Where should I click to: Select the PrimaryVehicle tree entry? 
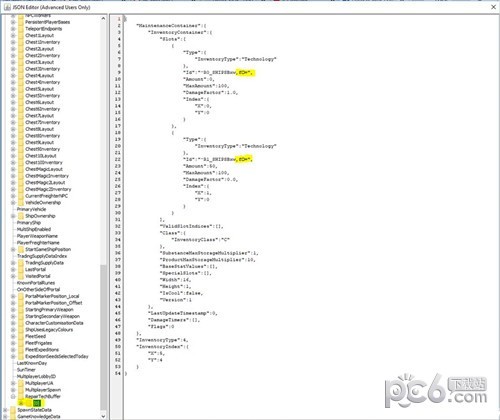[x=31, y=209]
